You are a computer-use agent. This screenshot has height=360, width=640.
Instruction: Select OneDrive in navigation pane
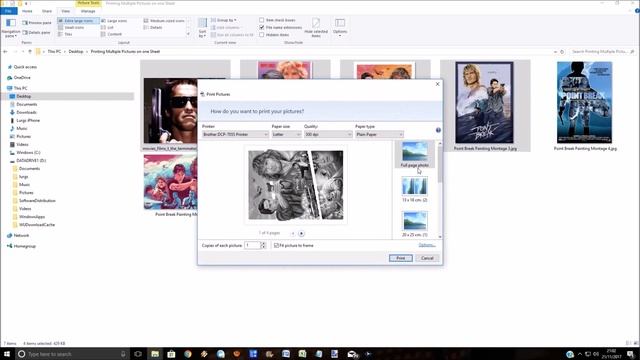coord(22,78)
